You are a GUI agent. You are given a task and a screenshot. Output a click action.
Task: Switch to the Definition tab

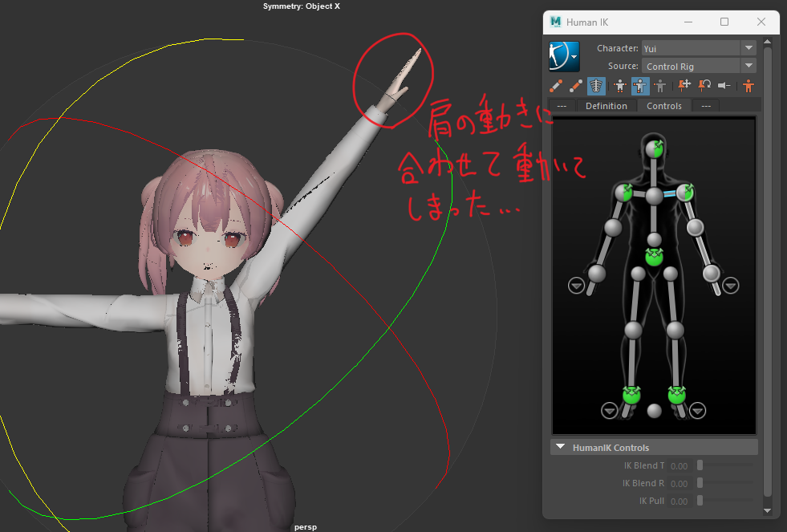tap(606, 106)
